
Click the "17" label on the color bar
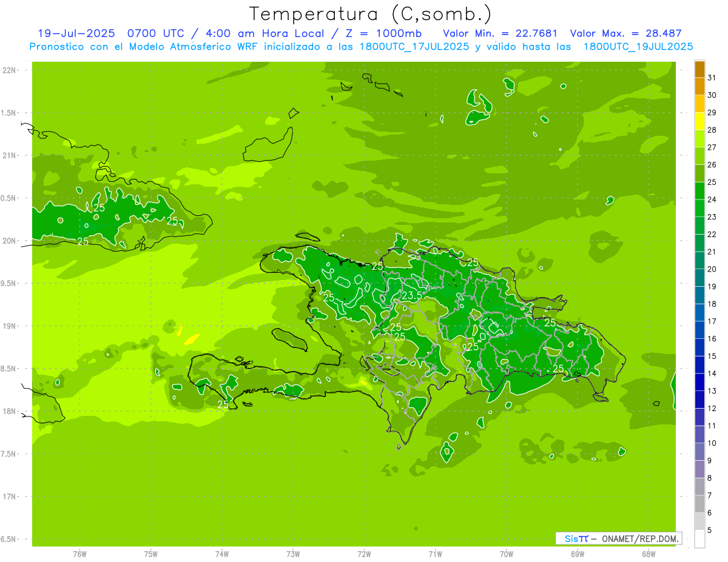pos(712,321)
